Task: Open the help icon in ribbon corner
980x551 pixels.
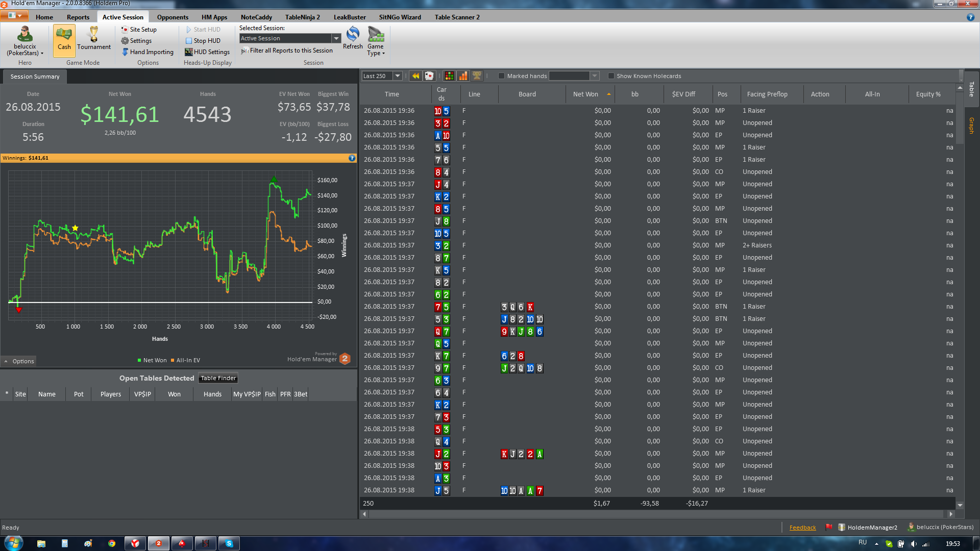Action: coord(970,17)
